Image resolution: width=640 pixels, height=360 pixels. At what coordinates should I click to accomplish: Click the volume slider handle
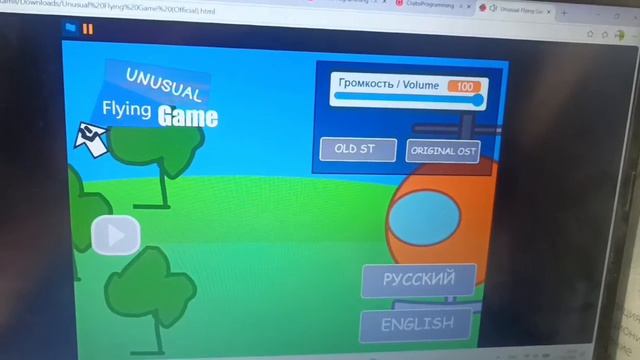pos(477,100)
